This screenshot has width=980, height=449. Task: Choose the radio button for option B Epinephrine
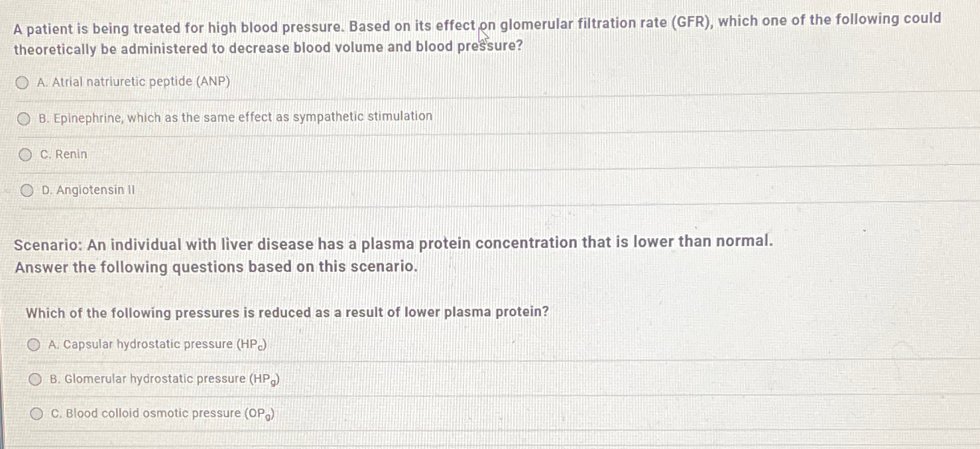[x=24, y=119]
